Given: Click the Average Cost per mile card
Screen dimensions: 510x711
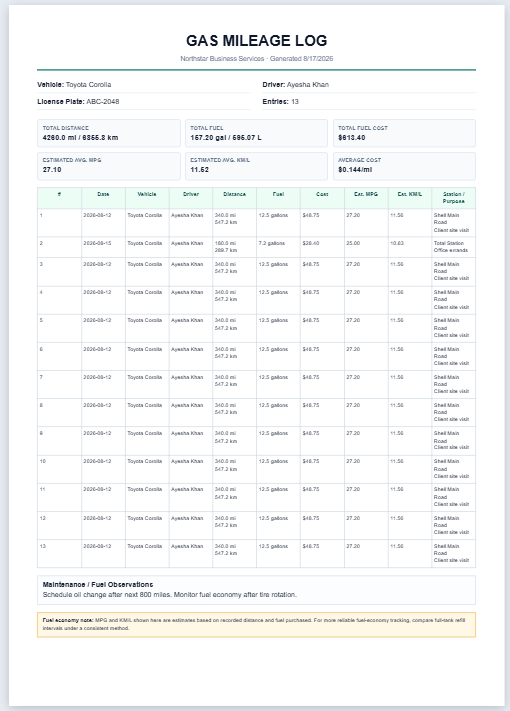Looking at the screenshot, I should [404, 166].
